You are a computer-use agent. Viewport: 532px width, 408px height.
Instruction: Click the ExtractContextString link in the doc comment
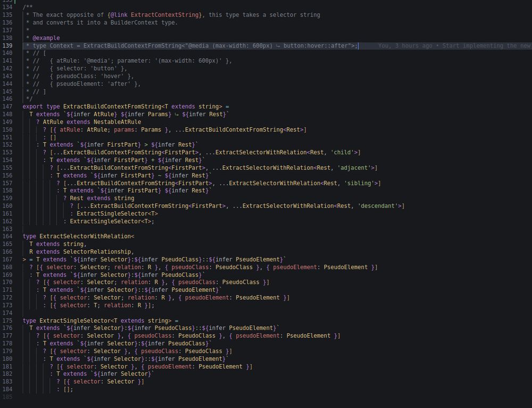pyautogui.click(x=164, y=15)
